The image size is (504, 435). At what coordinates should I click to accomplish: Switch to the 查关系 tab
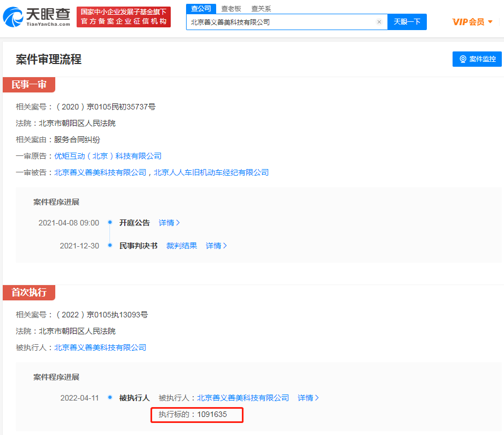pos(261,9)
